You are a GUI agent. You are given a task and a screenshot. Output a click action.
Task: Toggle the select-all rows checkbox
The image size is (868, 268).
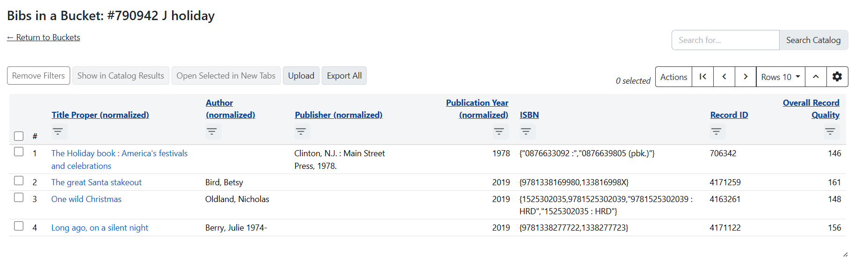19,136
